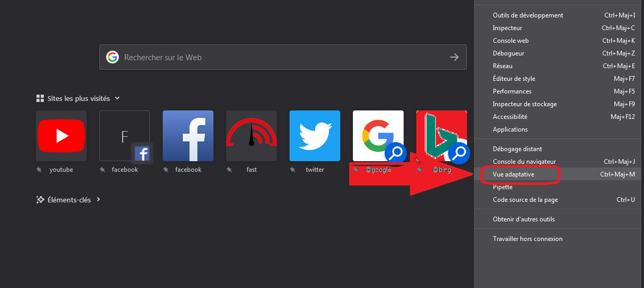Click pin icon beside youtube label
This screenshot has width=644, height=288.
[x=39, y=170]
